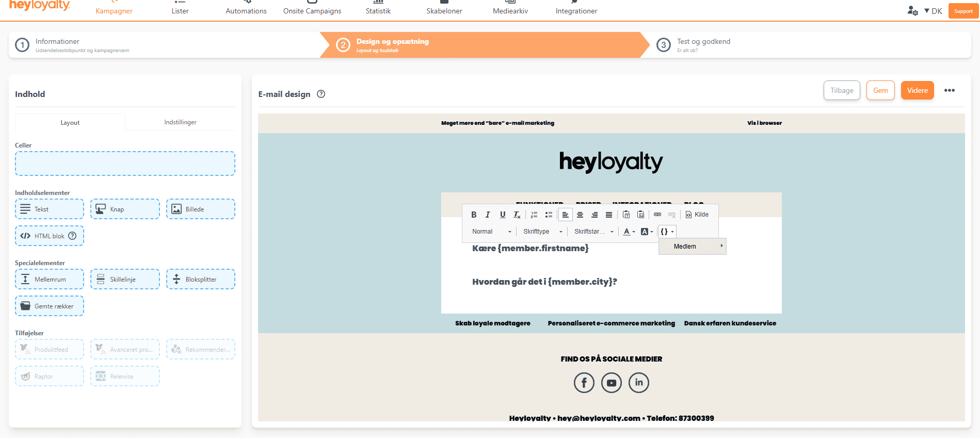
Task: Toggle italic formatting in the editor toolbar
Action: click(488, 215)
